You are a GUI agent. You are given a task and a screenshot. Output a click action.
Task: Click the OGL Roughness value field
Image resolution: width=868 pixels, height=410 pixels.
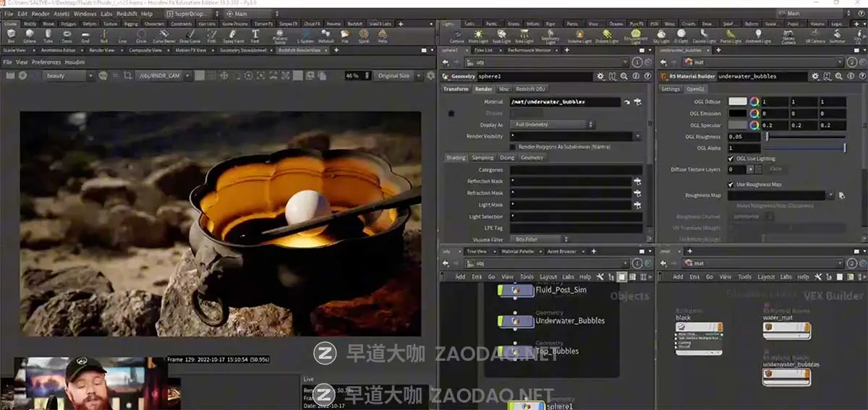pos(744,137)
